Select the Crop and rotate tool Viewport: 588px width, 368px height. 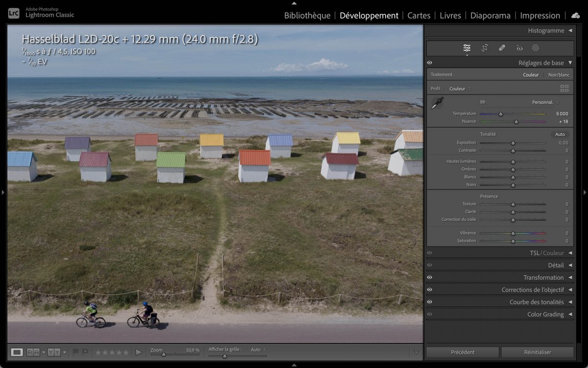coord(485,48)
